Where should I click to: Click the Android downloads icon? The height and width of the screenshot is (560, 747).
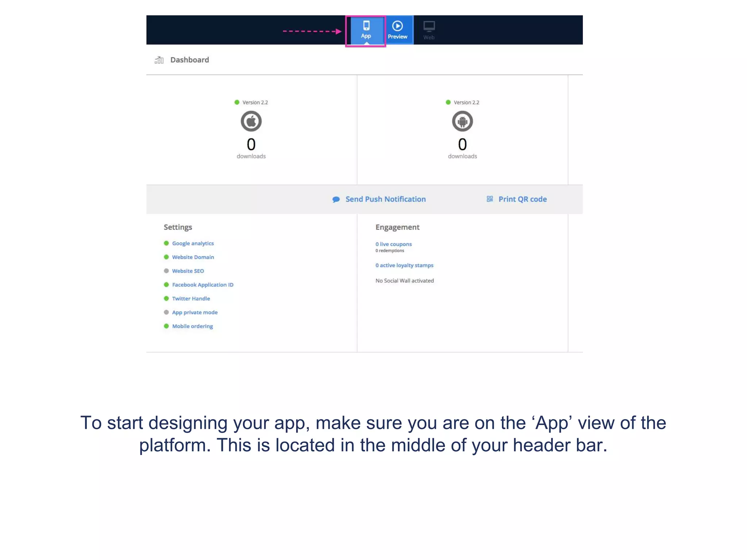point(462,121)
